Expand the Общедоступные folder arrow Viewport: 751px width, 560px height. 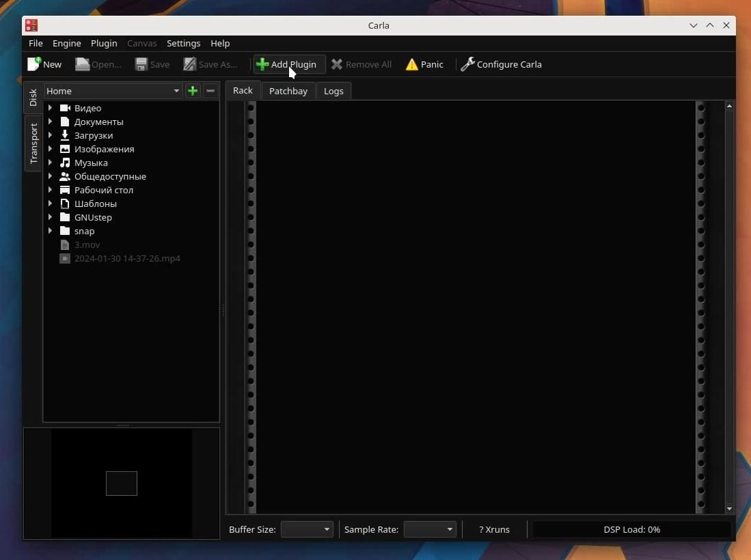click(x=51, y=176)
